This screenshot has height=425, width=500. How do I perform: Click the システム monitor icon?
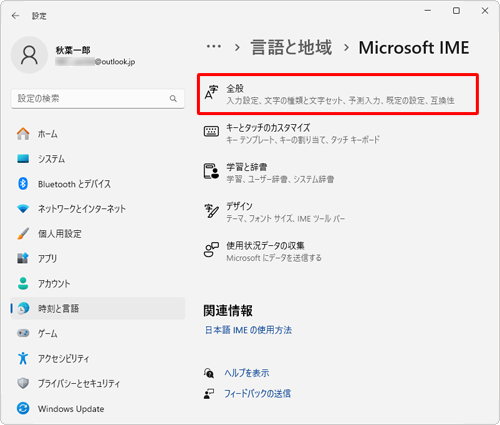coord(23,159)
